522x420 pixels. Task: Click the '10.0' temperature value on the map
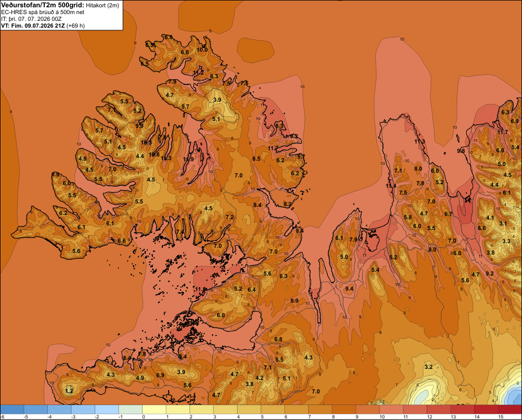coord(202,50)
